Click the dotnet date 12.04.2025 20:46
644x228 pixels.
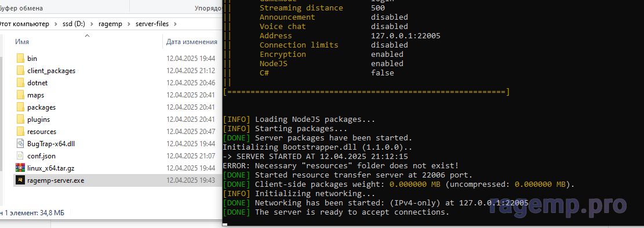(x=191, y=83)
